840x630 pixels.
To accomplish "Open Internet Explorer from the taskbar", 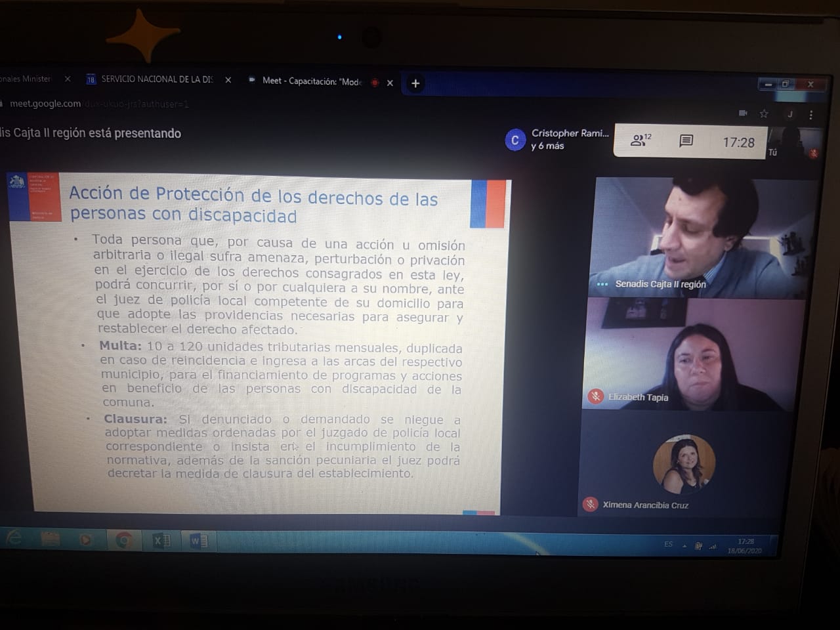I will tap(16, 538).
